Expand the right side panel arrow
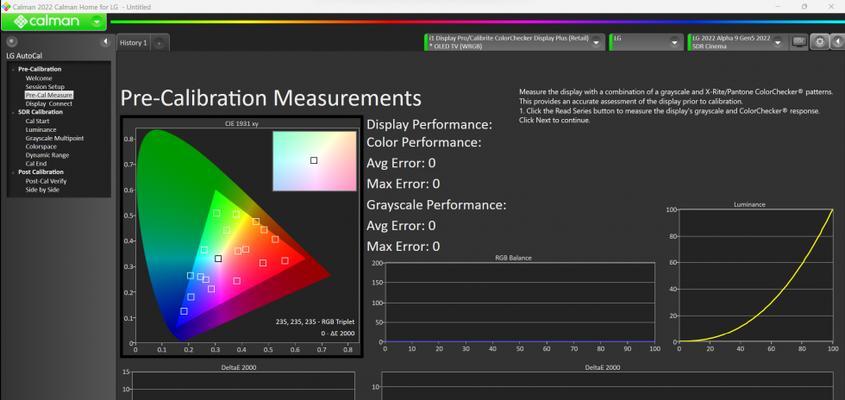845x400 pixels. coord(838,42)
